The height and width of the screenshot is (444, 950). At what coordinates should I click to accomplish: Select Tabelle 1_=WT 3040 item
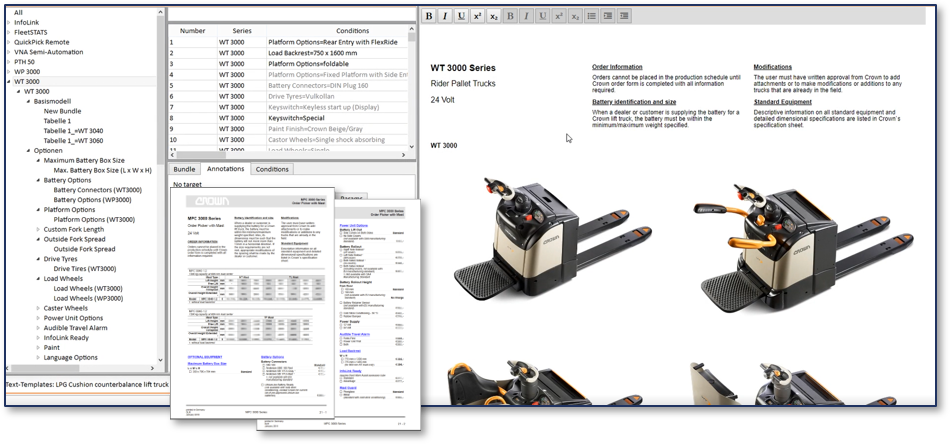click(x=73, y=131)
